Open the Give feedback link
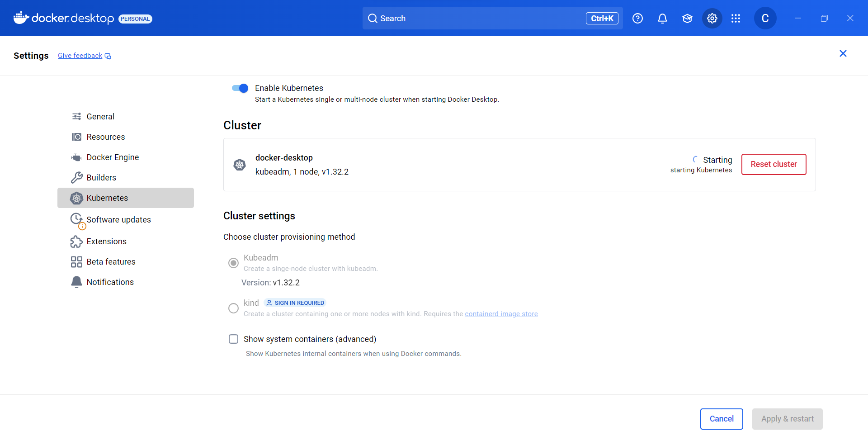868x436 pixels. pyautogui.click(x=80, y=56)
